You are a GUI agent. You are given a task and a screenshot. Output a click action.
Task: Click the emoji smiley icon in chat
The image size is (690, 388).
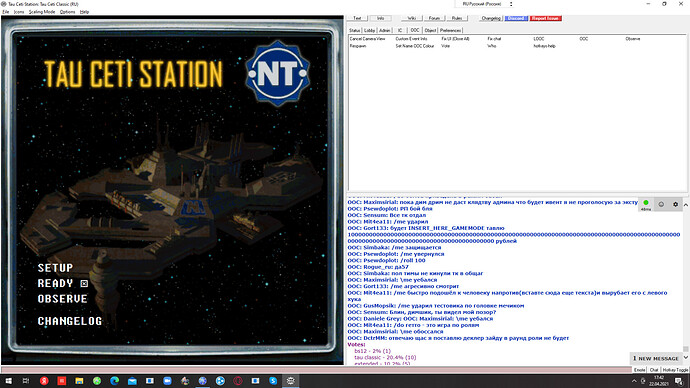(x=661, y=204)
